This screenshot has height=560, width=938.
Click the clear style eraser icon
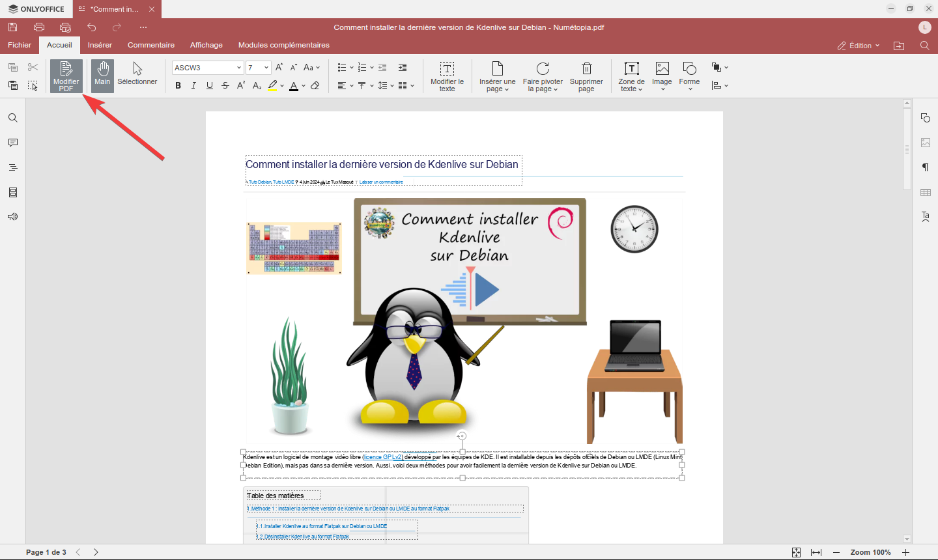315,85
